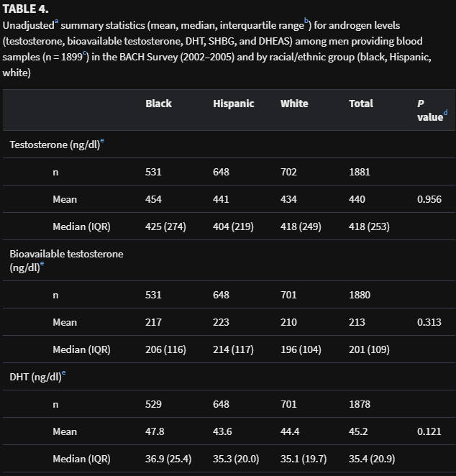456x476 pixels.
Task: Click the White column header
Action: pos(294,104)
